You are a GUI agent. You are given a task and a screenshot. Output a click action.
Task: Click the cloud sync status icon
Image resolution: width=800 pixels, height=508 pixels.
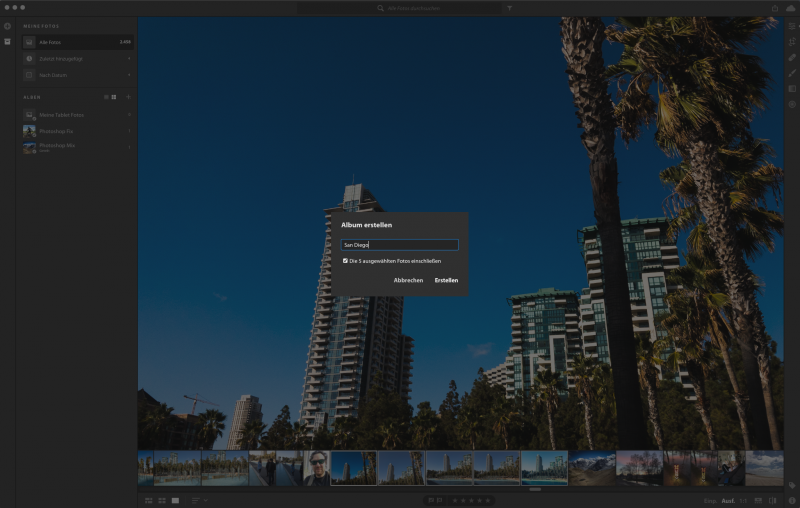click(790, 8)
